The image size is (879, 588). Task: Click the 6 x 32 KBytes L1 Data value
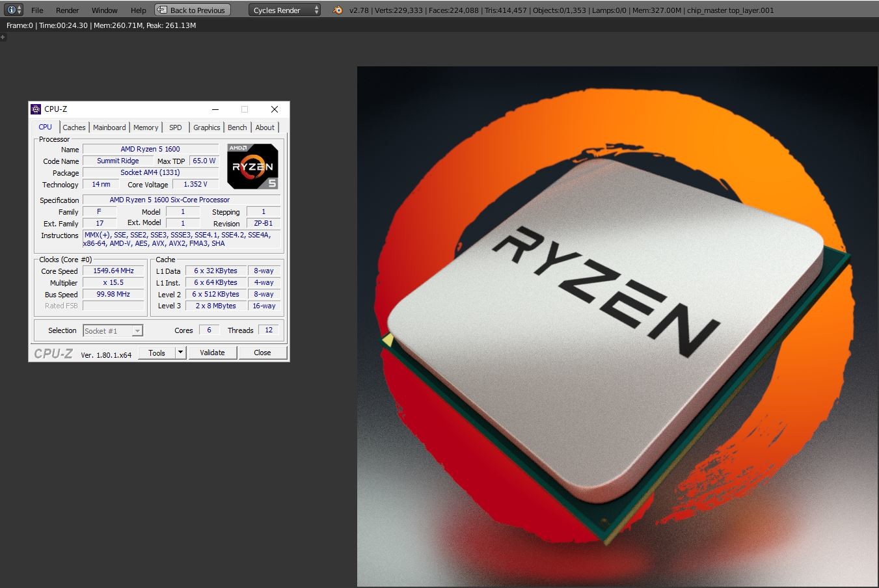click(x=215, y=271)
